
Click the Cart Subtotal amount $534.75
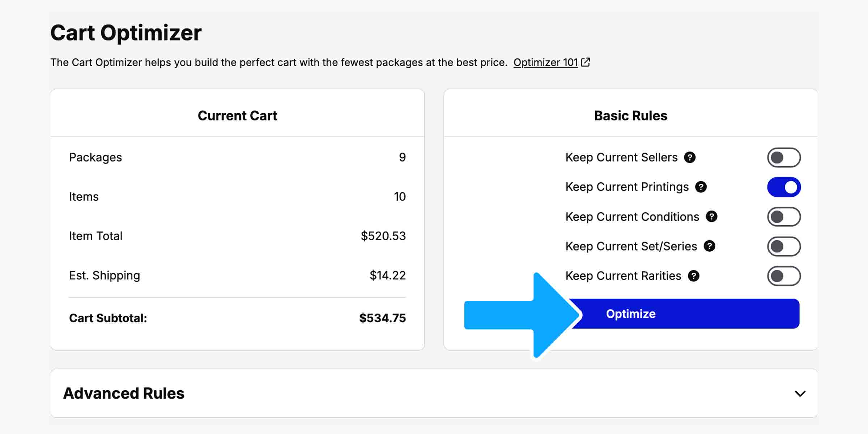[x=382, y=318]
